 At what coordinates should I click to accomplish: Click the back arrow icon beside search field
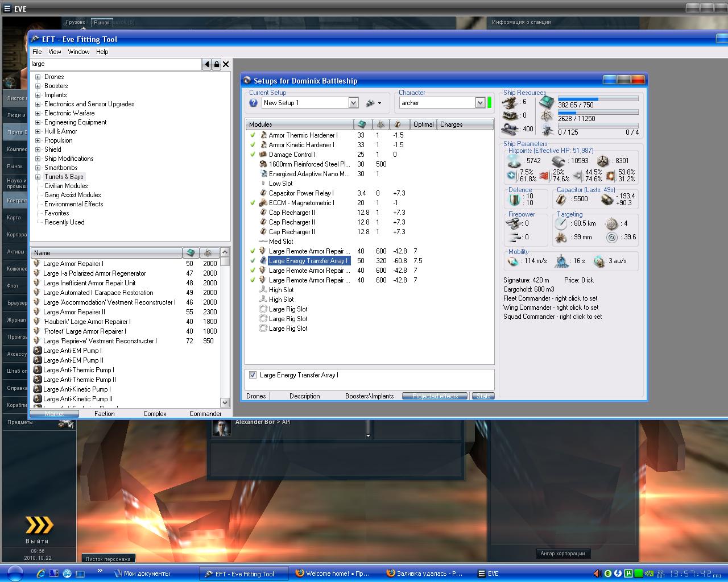point(206,64)
